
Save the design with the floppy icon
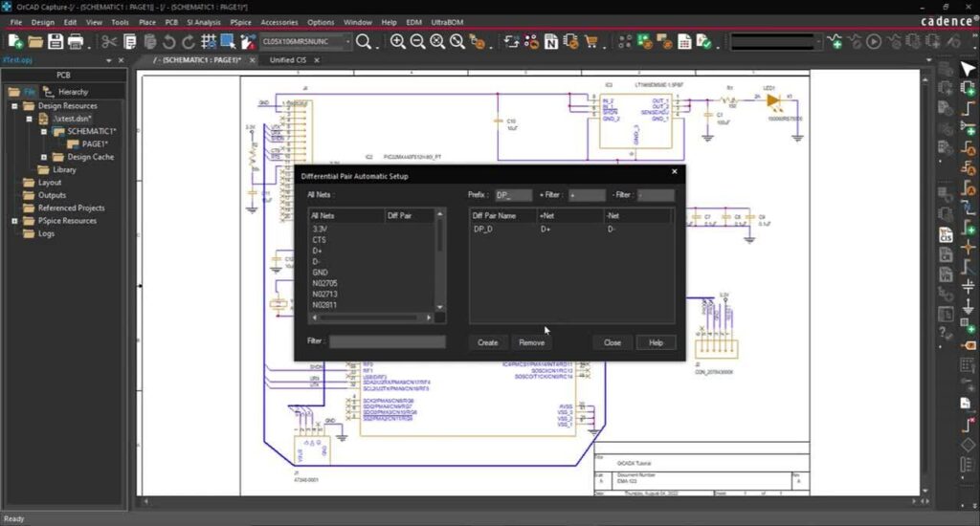point(55,42)
